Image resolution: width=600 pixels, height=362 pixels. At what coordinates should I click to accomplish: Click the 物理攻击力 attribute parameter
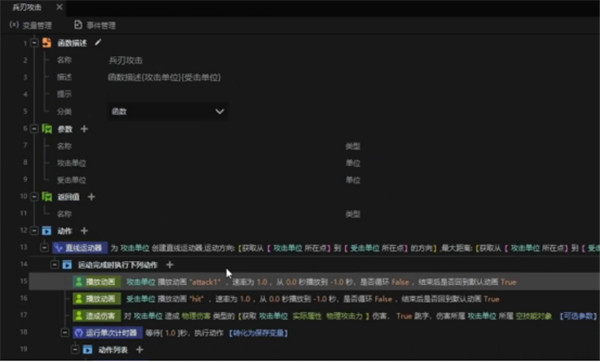[344, 316]
